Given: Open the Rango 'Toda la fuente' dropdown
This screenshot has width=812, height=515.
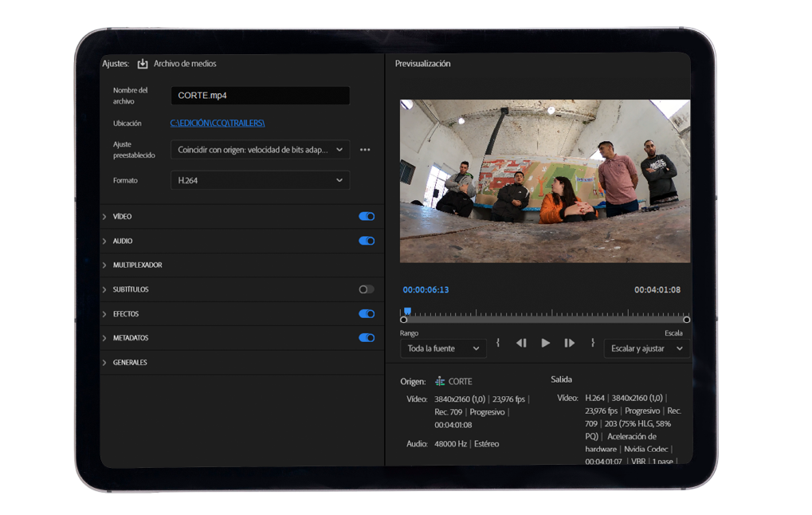Looking at the screenshot, I should coord(443,348).
